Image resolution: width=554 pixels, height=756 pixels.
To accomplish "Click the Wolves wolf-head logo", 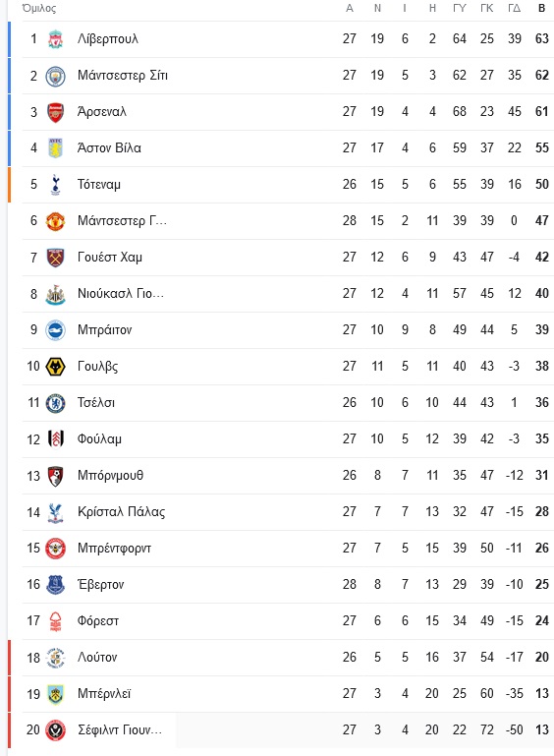I will click(x=55, y=367).
